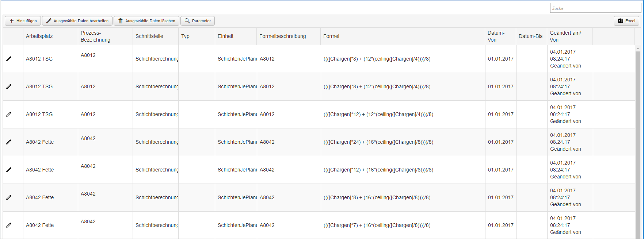644x239 pixels.
Task: Export table via the Excel button
Action: [x=626, y=21]
